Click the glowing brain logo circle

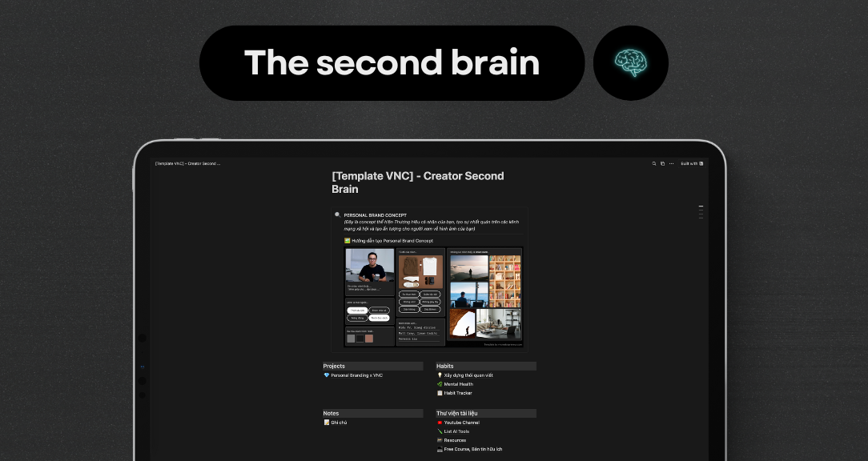631,63
